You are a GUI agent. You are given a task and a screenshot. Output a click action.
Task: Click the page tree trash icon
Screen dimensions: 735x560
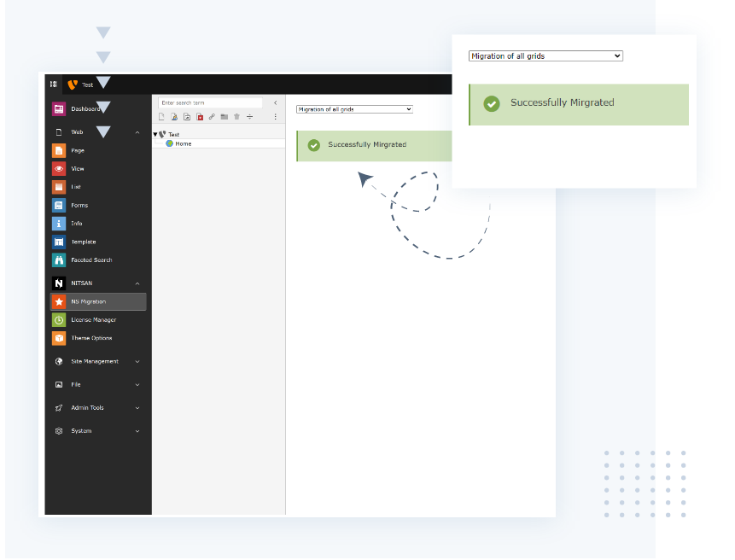pos(236,117)
